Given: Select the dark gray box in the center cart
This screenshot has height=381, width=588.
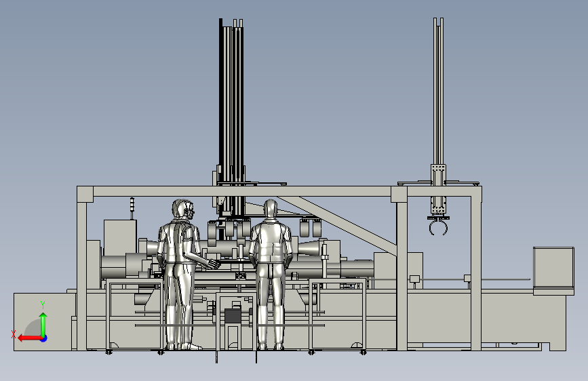Looking at the screenshot, I should [233, 315].
